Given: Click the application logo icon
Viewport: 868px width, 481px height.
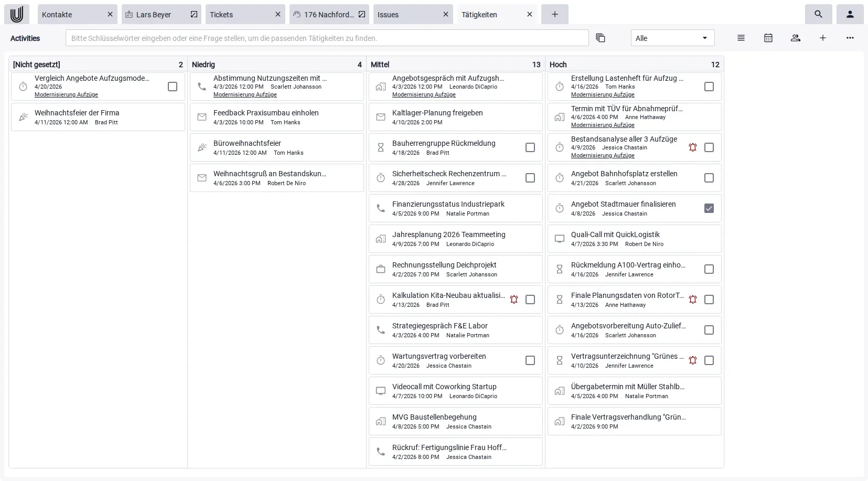Looking at the screenshot, I should pos(17,14).
